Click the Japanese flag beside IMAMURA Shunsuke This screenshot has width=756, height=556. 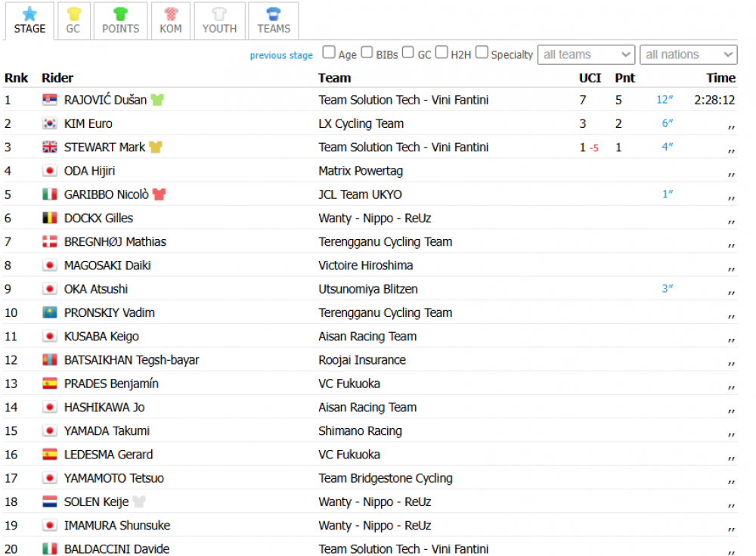50,526
